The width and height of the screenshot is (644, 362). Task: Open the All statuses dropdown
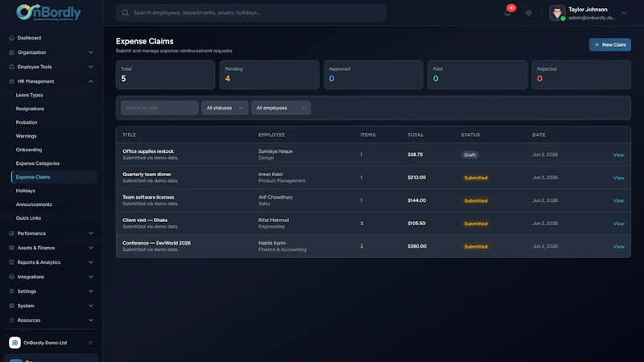(225, 108)
